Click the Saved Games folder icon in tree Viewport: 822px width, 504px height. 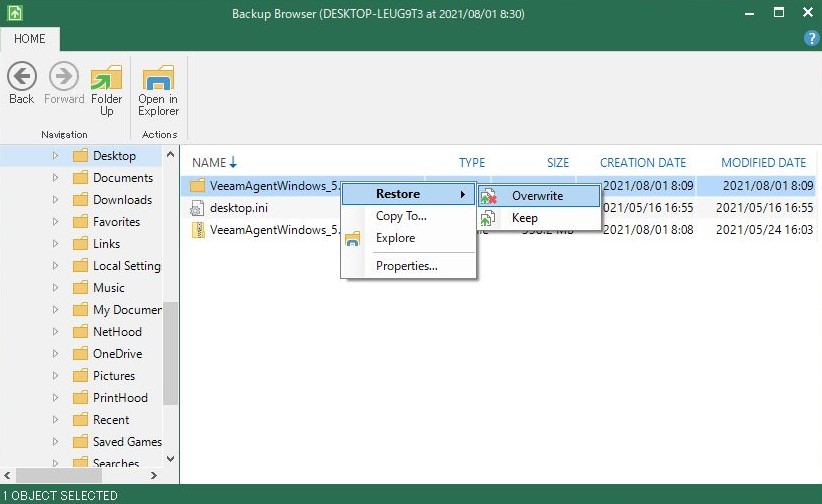tap(80, 442)
